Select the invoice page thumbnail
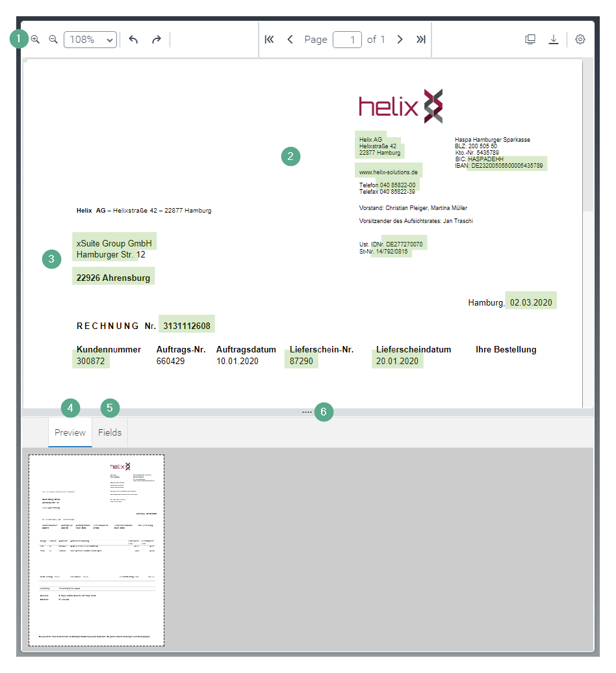Viewport: 616px width, 673px height. coord(96,550)
